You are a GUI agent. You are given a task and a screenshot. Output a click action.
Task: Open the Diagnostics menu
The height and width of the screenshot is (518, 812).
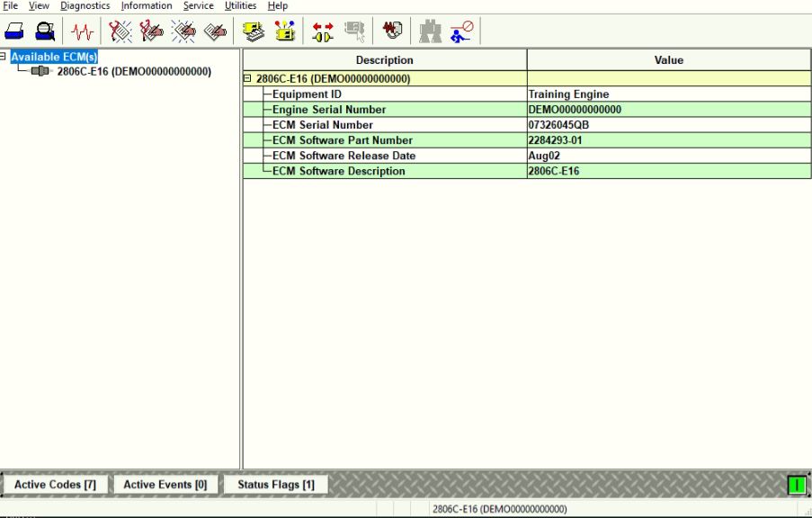point(85,6)
